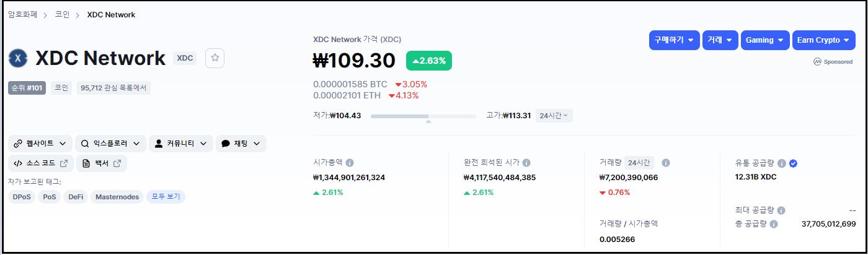Click the circulating supply info icon
868x255 pixels.
click(781, 163)
